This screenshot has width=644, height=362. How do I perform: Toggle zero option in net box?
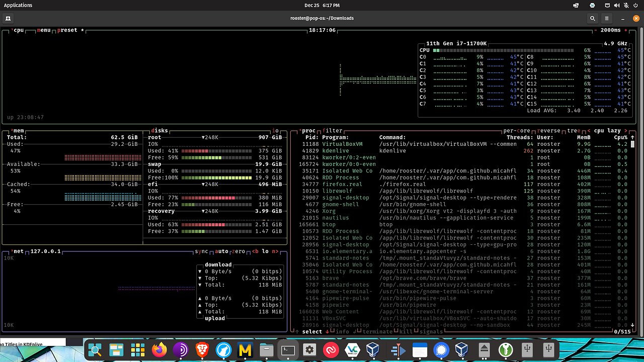(x=238, y=251)
